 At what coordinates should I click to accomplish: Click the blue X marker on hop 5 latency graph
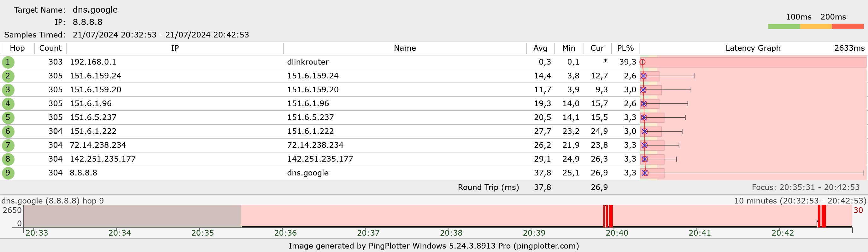[644, 117]
